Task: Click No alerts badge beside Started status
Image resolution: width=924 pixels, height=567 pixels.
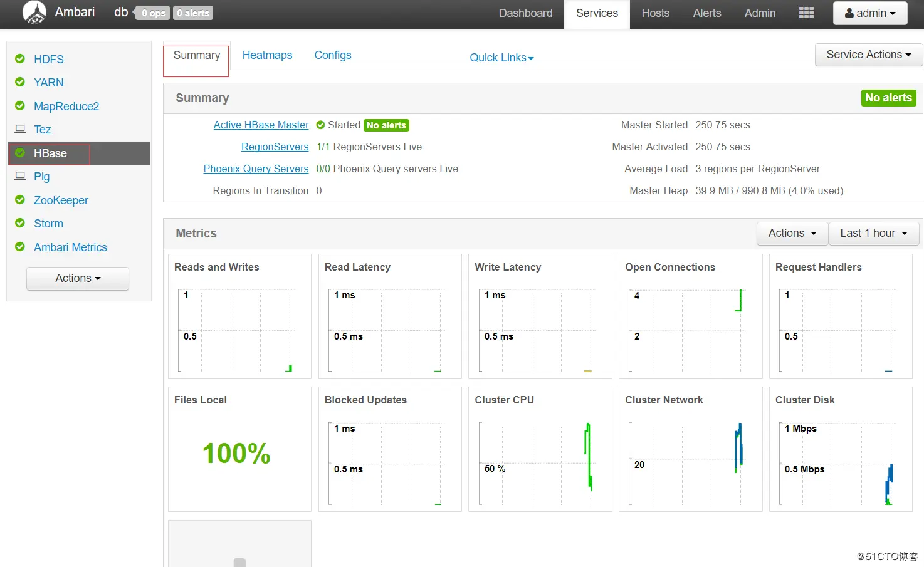Action: [386, 125]
